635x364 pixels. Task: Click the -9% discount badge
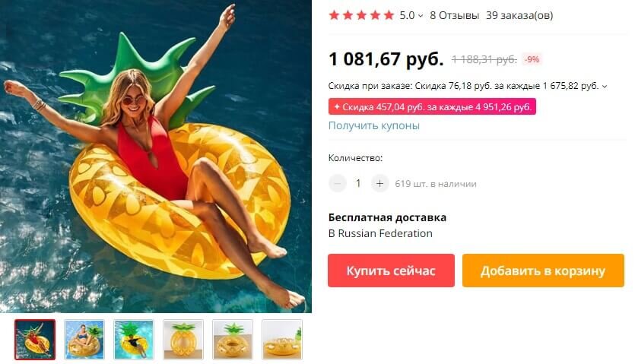(x=532, y=59)
